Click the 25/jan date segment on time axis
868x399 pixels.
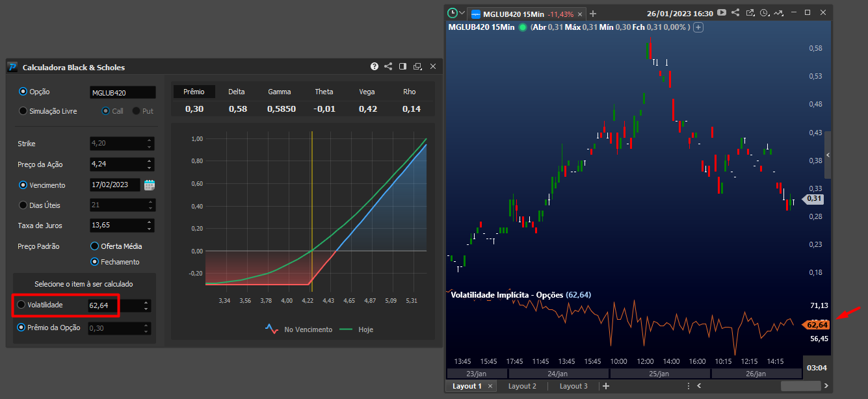coord(659,374)
